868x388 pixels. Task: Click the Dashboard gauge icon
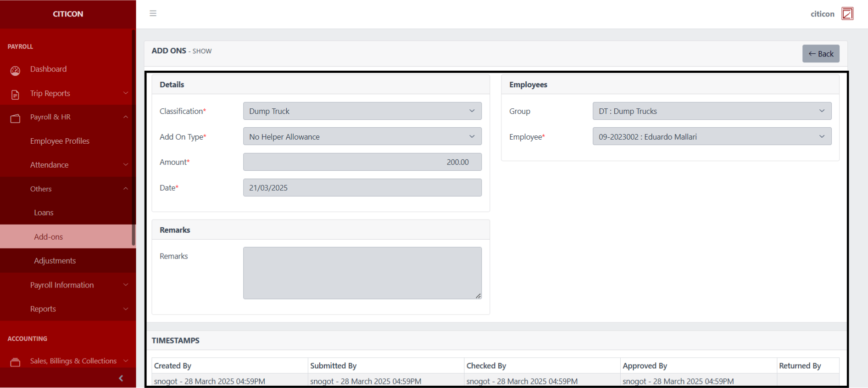pyautogui.click(x=15, y=70)
